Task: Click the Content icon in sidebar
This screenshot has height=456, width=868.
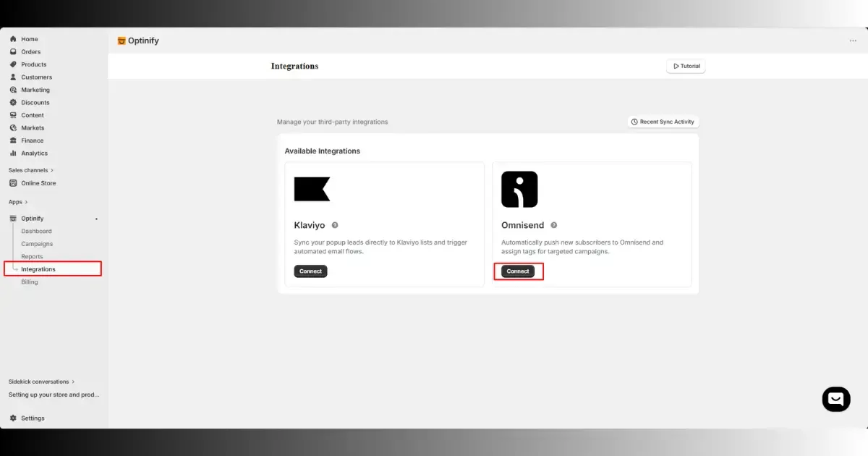Action: point(13,115)
